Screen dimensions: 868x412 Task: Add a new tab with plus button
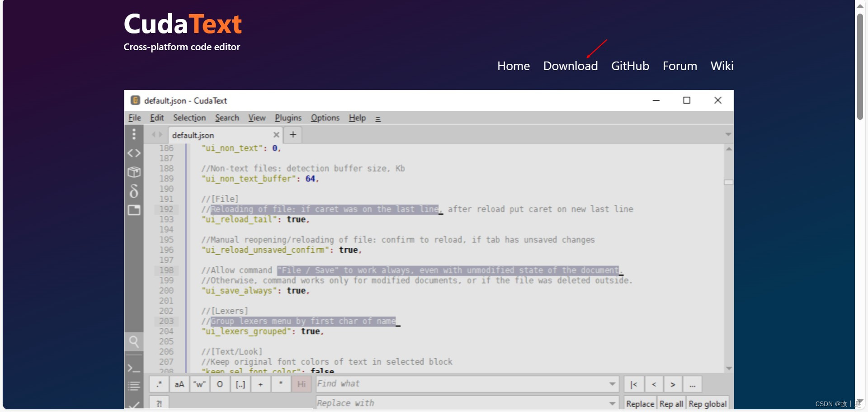click(293, 134)
